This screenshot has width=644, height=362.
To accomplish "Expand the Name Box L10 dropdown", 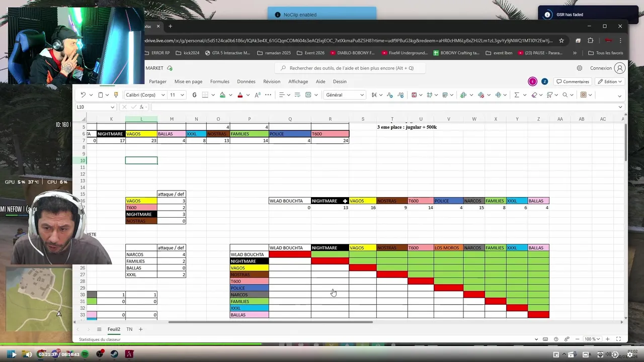I will pyautogui.click(x=112, y=107).
